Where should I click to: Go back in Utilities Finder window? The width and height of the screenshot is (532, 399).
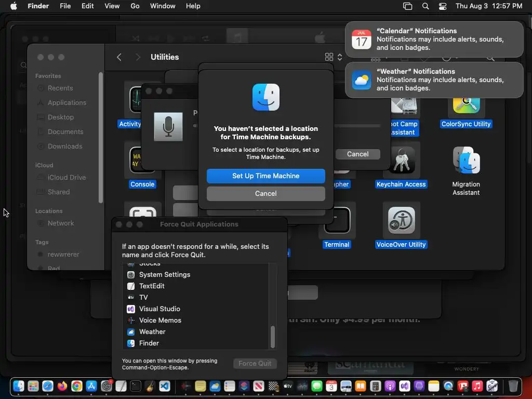point(119,57)
